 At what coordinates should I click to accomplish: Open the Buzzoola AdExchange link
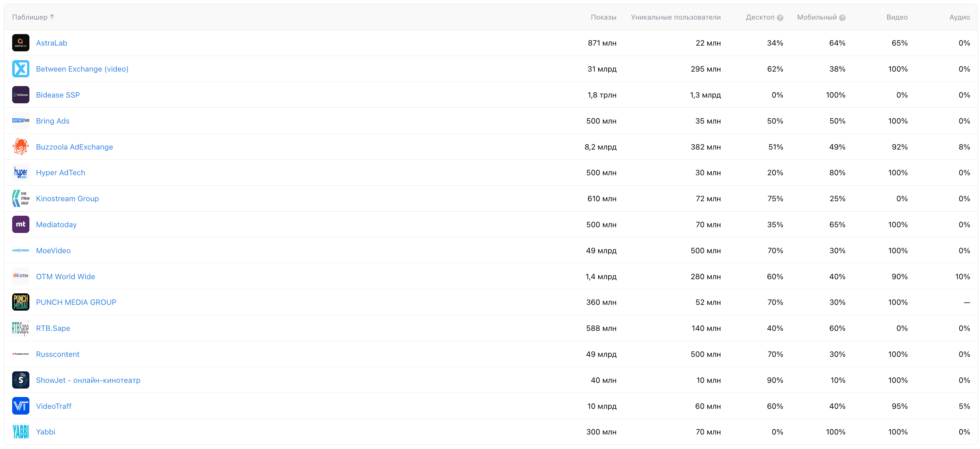(x=74, y=147)
